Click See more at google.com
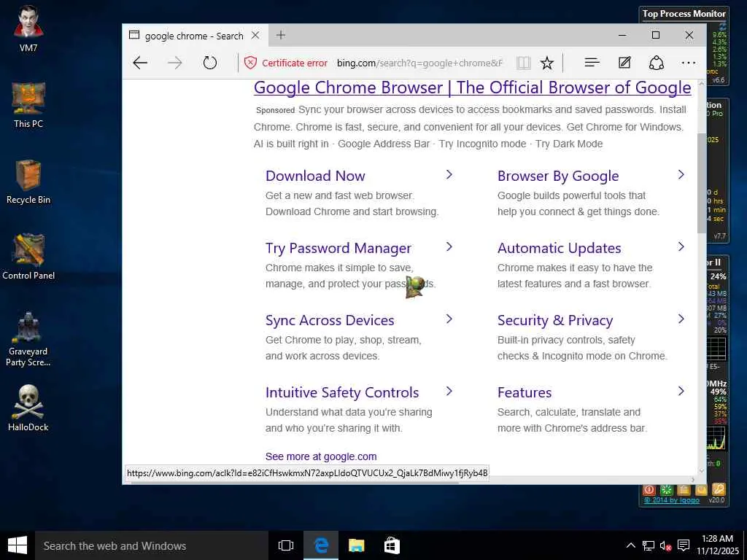 tap(321, 456)
